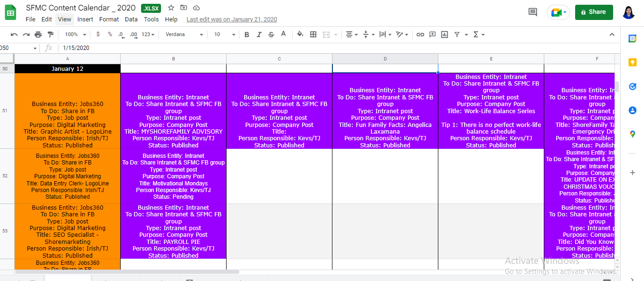Insert a chart from the toolbar
The image size is (644, 281).
tap(445, 35)
